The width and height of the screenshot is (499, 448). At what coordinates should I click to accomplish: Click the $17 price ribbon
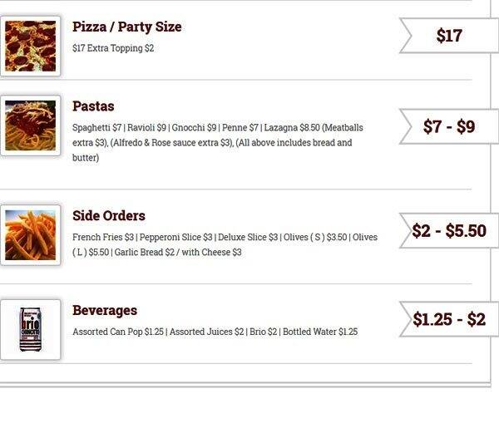[x=449, y=36]
